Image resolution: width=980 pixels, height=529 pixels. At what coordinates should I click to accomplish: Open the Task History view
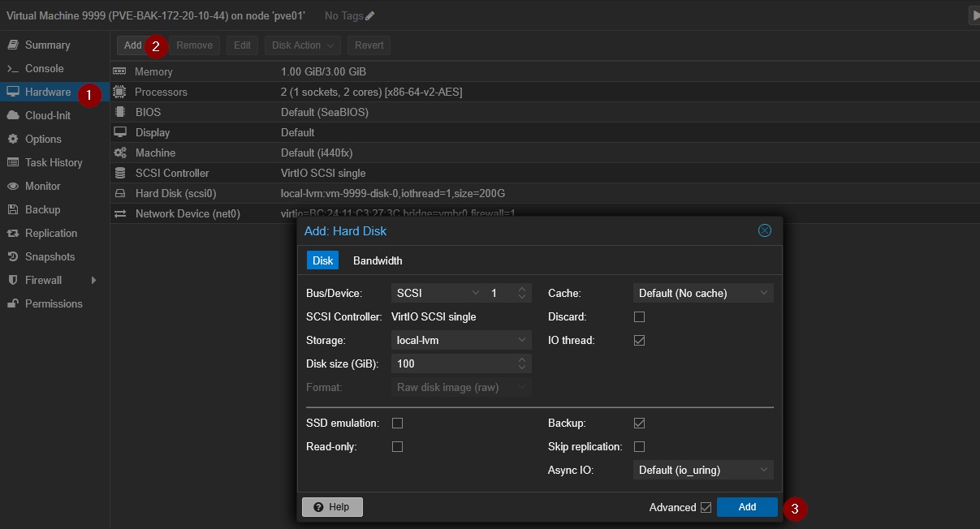pyautogui.click(x=54, y=163)
